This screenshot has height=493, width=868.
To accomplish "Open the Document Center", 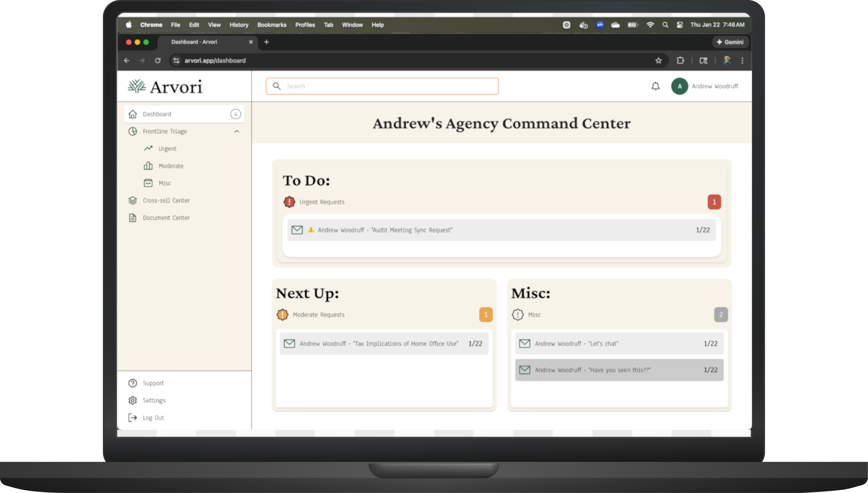I will click(166, 218).
